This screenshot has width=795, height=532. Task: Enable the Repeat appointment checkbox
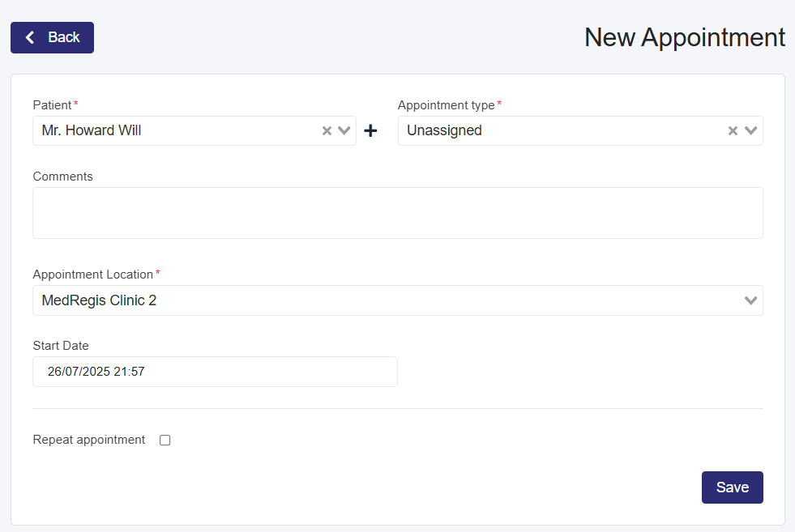tap(165, 440)
